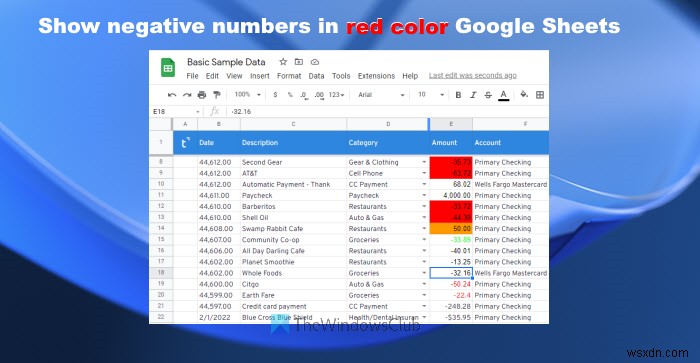Activate the paint format tool

pyautogui.click(x=217, y=95)
